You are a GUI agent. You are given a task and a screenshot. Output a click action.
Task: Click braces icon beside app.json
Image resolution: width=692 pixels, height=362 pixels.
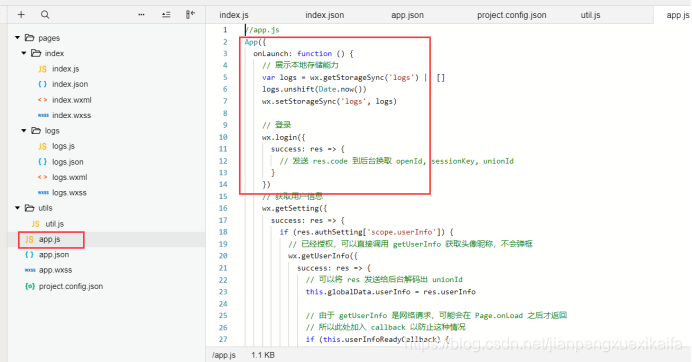click(x=29, y=255)
